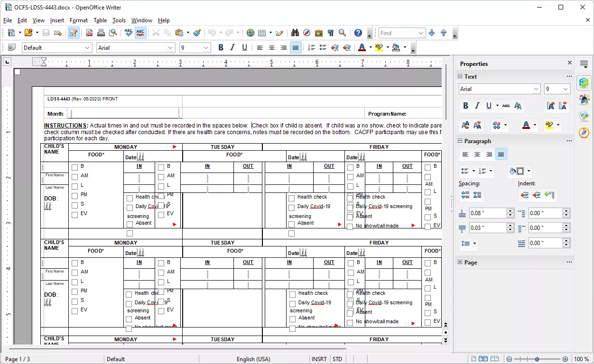Click the Open folder icon

(x=28, y=33)
